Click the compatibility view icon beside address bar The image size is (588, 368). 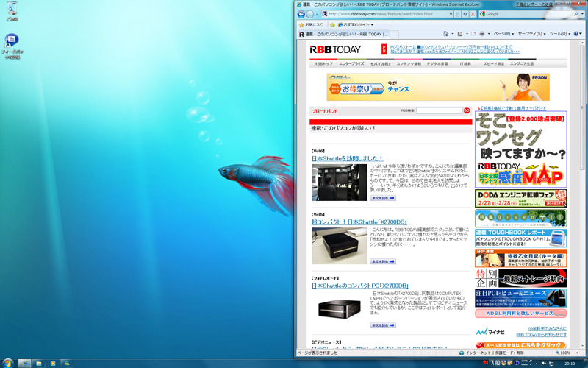click(x=457, y=14)
